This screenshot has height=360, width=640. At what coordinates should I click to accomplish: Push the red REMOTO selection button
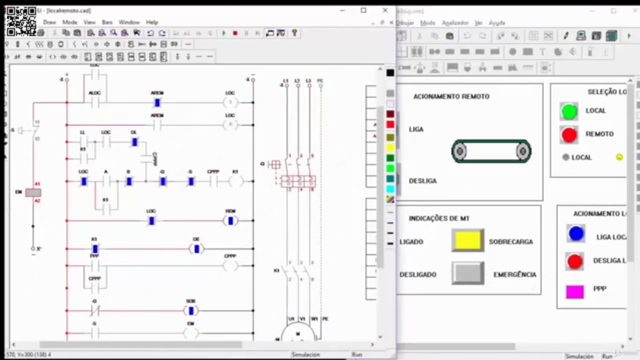569,135
